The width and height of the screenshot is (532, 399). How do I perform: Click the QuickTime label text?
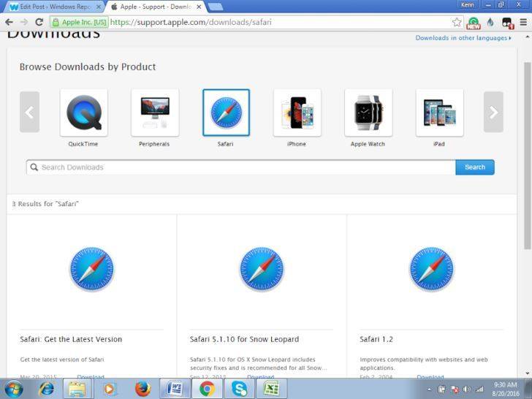[83, 144]
